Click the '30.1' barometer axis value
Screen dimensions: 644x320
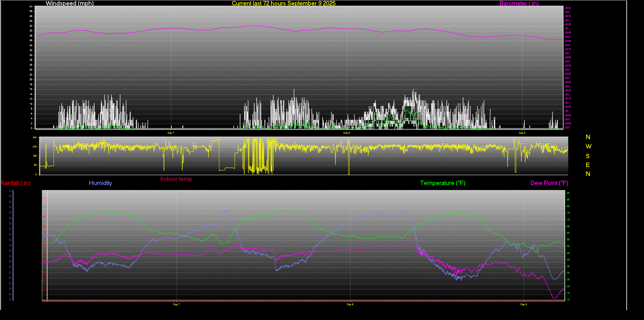click(567, 20)
